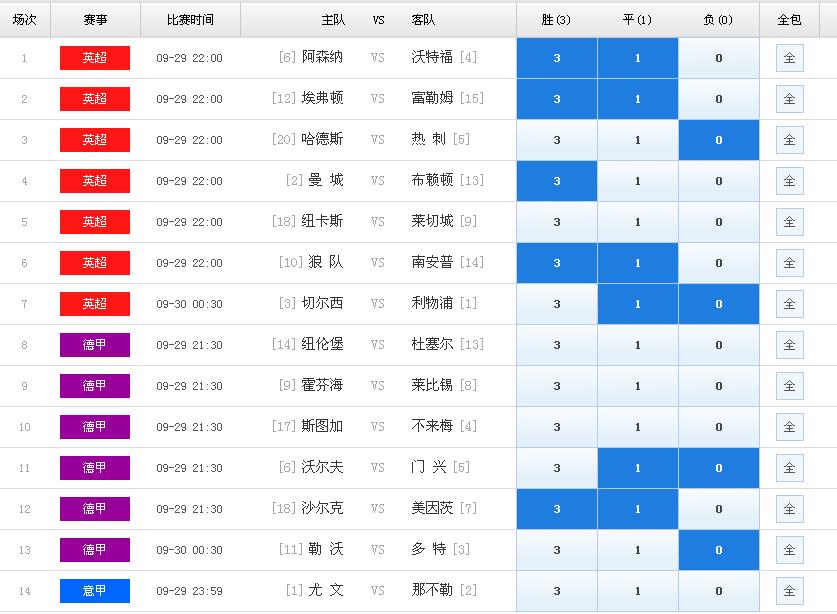
Task: Toggle loss (0) for 沃尔夫 vs 门兴
Action: tap(718, 468)
